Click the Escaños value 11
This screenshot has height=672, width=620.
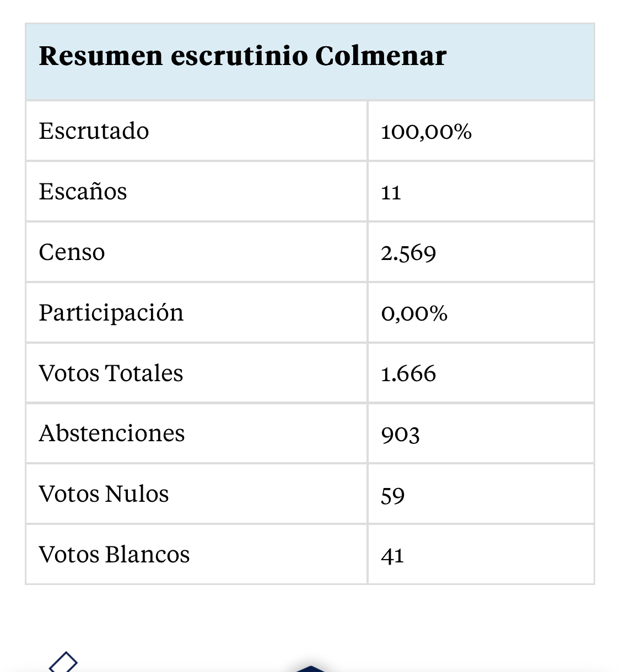coord(391,193)
